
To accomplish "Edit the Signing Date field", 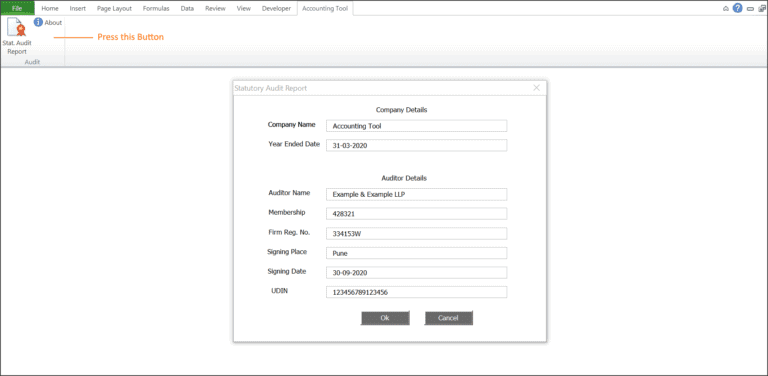I will point(416,273).
